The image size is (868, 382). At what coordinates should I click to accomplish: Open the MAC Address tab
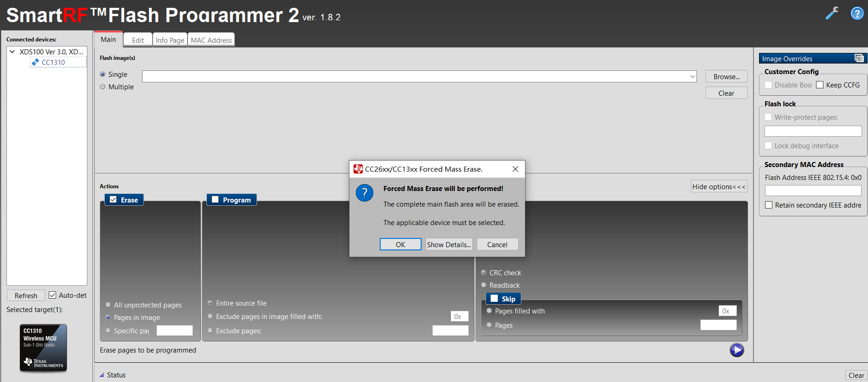click(211, 40)
